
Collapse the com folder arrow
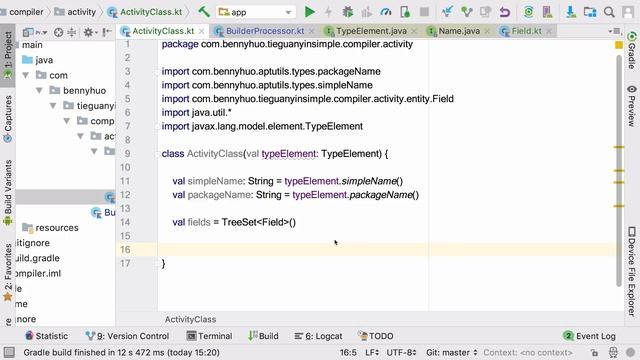[26, 75]
